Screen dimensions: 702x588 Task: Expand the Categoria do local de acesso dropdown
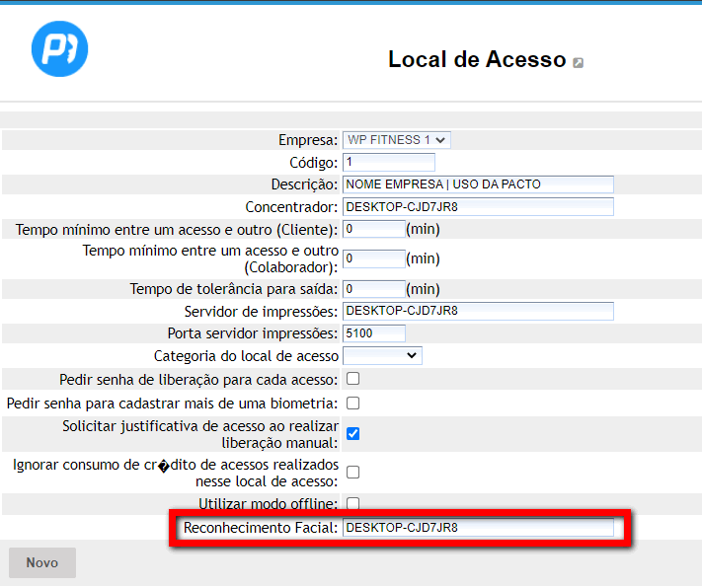pyautogui.click(x=382, y=355)
